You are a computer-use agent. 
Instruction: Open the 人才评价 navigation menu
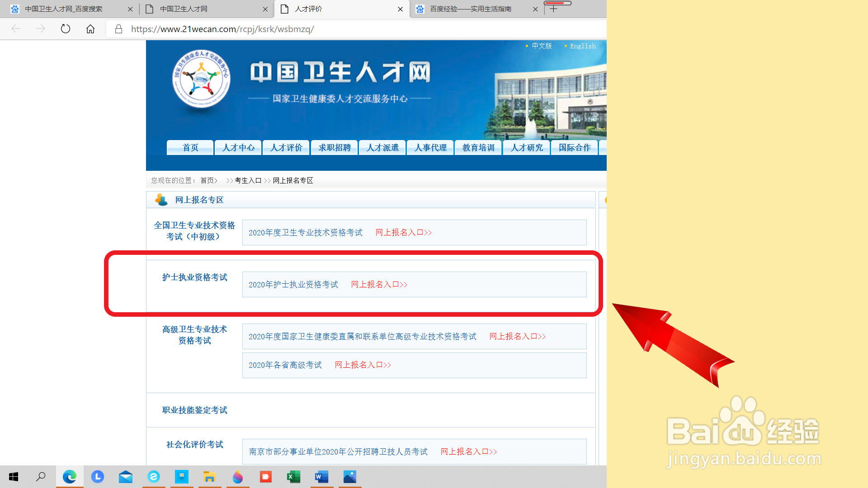[286, 148]
